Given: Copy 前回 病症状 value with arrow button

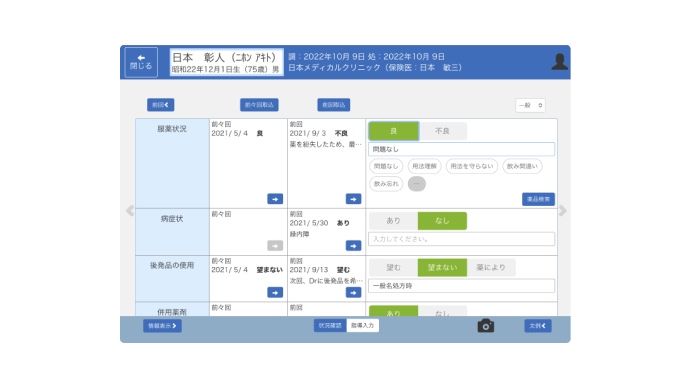Looking at the screenshot, I should tap(353, 245).
